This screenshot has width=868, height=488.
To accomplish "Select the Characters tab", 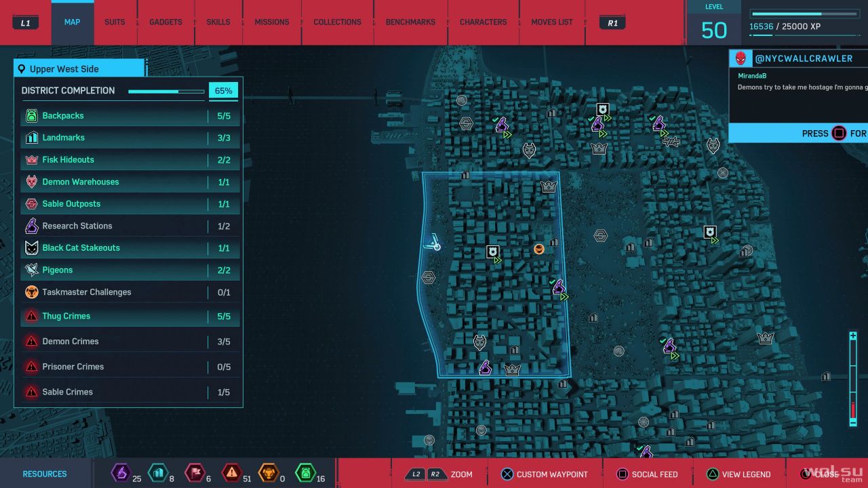I will click(x=483, y=22).
